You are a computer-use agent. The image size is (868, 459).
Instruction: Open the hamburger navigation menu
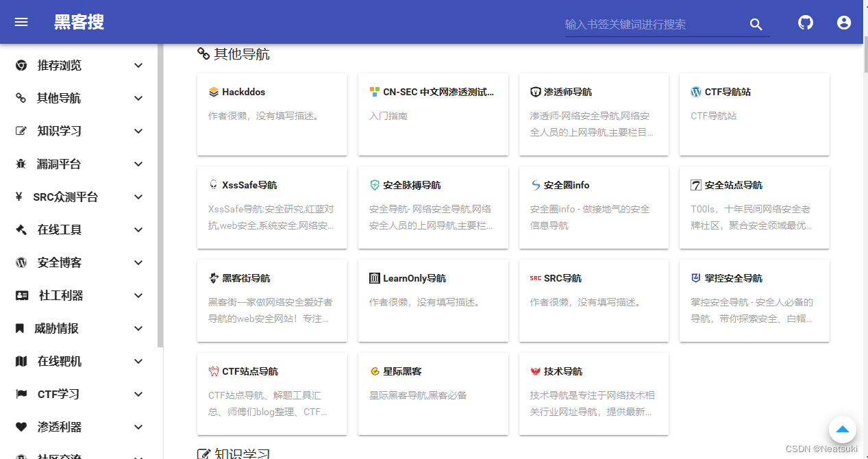coord(21,21)
